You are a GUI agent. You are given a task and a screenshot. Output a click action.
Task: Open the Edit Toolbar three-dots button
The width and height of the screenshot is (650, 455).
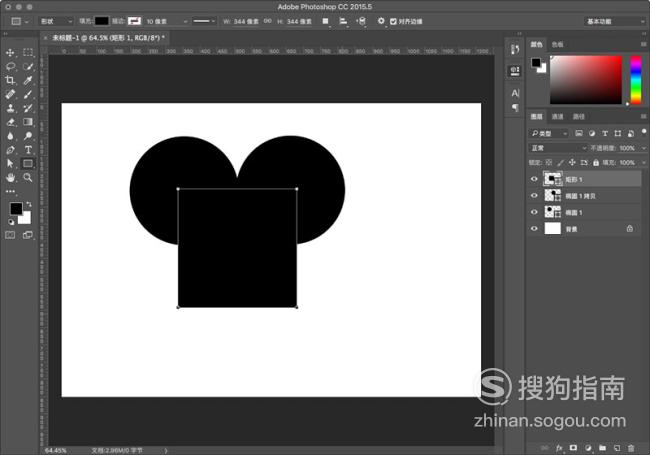click(10, 191)
